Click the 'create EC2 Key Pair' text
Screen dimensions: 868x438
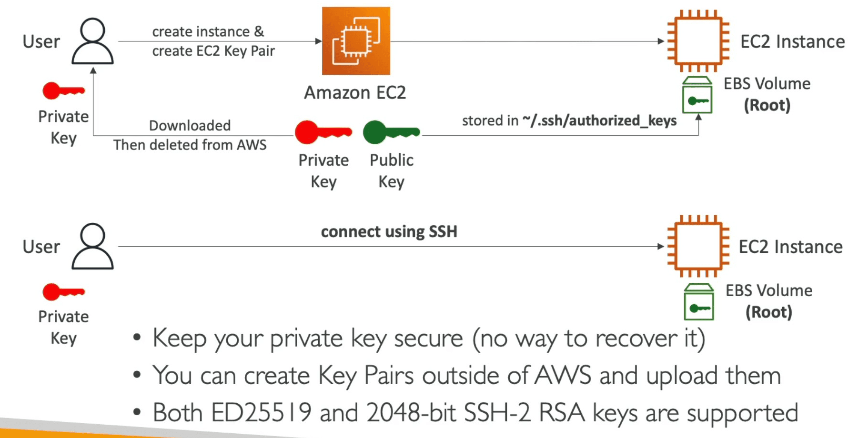pos(213,51)
